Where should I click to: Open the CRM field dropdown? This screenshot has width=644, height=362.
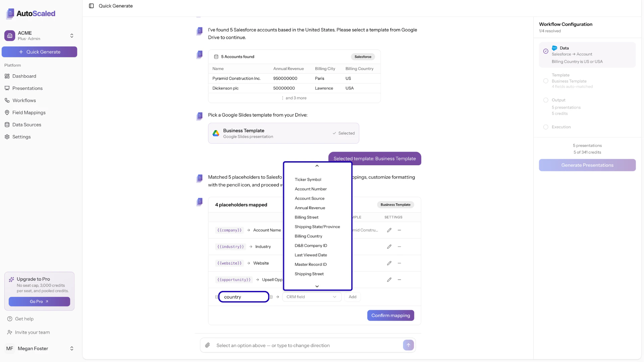pyautogui.click(x=311, y=297)
